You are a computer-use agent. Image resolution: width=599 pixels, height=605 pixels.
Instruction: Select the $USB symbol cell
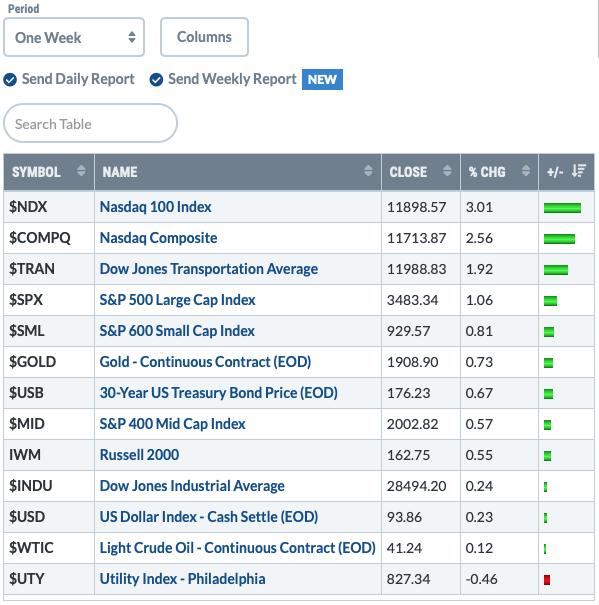coord(49,393)
